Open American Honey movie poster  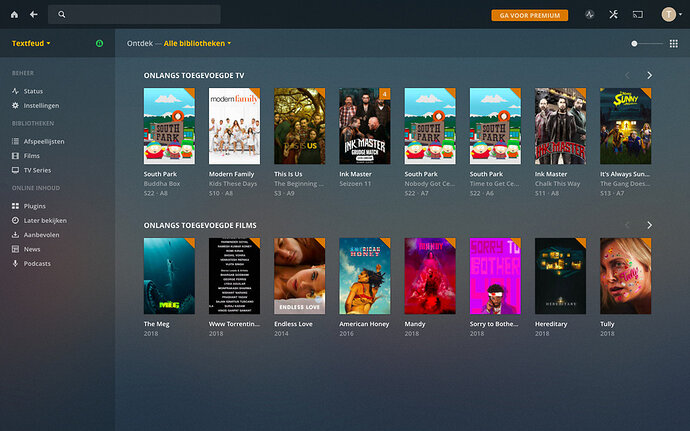point(365,276)
